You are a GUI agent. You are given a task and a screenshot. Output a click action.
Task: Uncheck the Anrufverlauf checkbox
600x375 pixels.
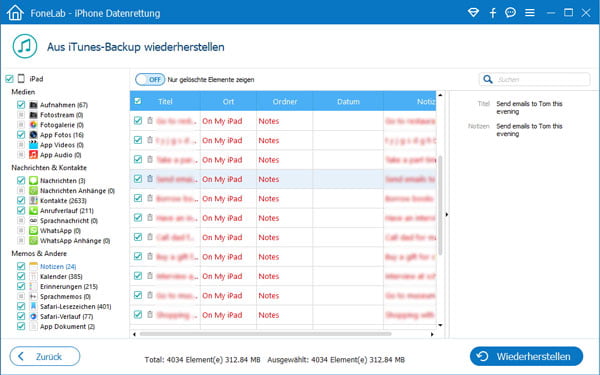point(21,210)
